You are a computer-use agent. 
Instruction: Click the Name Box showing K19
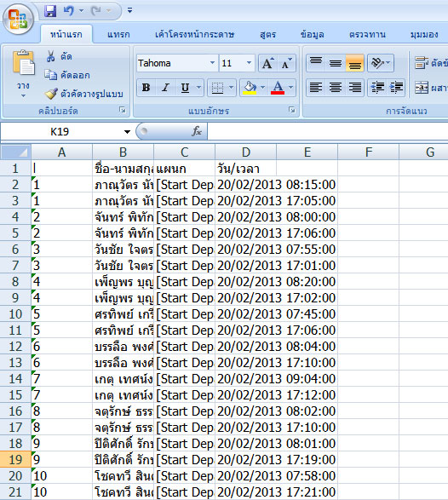(x=60, y=131)
